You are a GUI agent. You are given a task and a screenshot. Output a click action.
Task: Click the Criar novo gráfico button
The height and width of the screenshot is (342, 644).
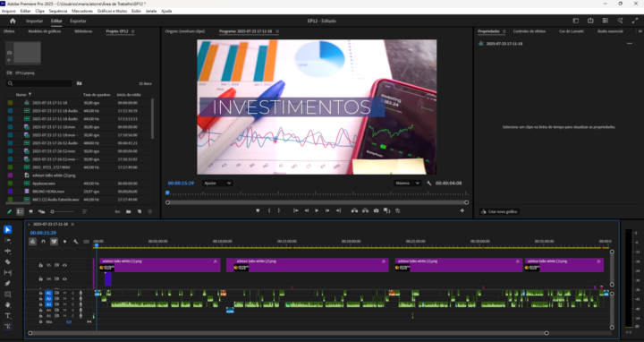point(499,211)
